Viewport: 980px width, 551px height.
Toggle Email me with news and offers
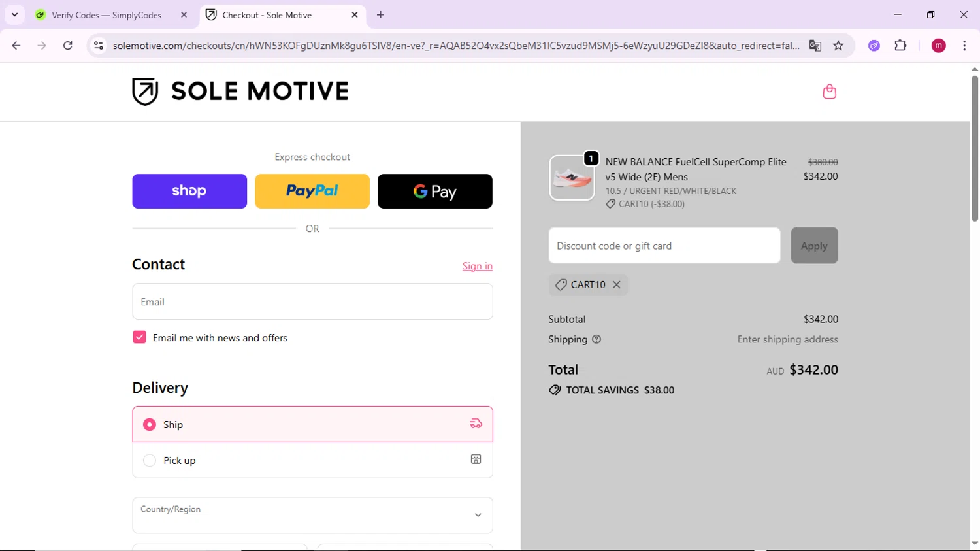point(139,337)
